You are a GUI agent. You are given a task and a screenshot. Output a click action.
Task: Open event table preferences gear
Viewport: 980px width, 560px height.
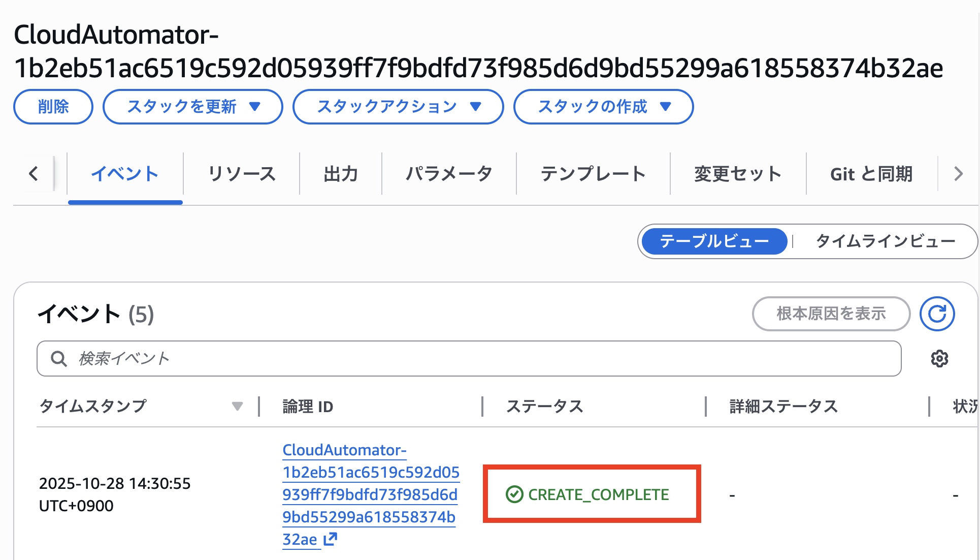(939, 358)
